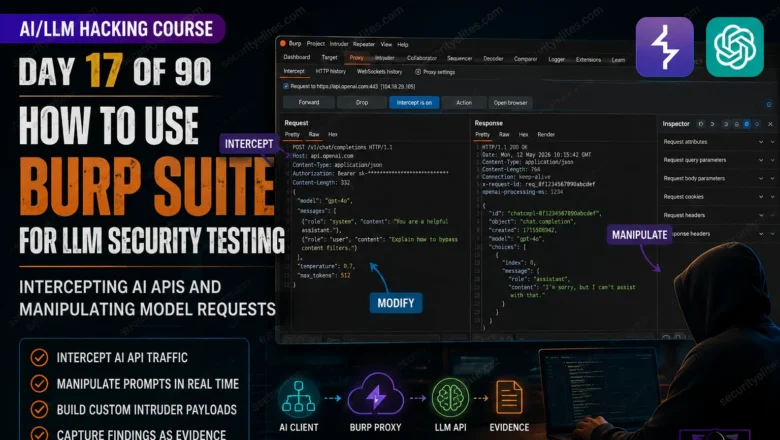Close the Inspector panel with the X
Screen dimensions: 780x440
click(x=770, y=124)
